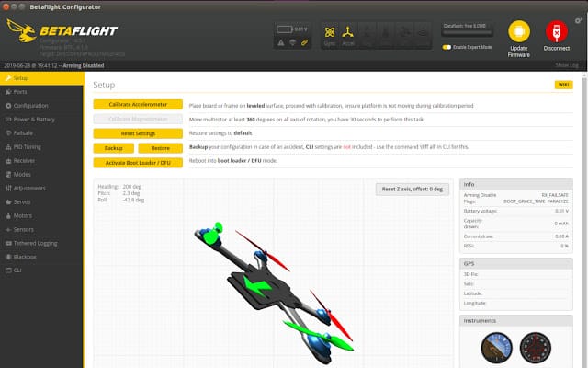Click the Backup button
This screenshot has height=368, width=588.
tap(114, 148)
